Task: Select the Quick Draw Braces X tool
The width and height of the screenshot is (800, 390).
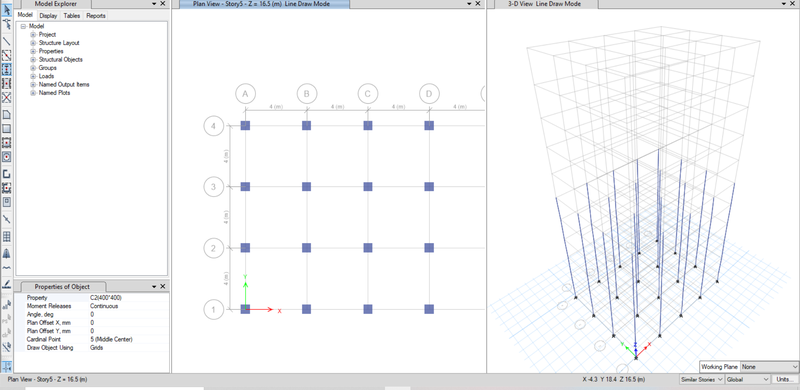Action: 7,98
